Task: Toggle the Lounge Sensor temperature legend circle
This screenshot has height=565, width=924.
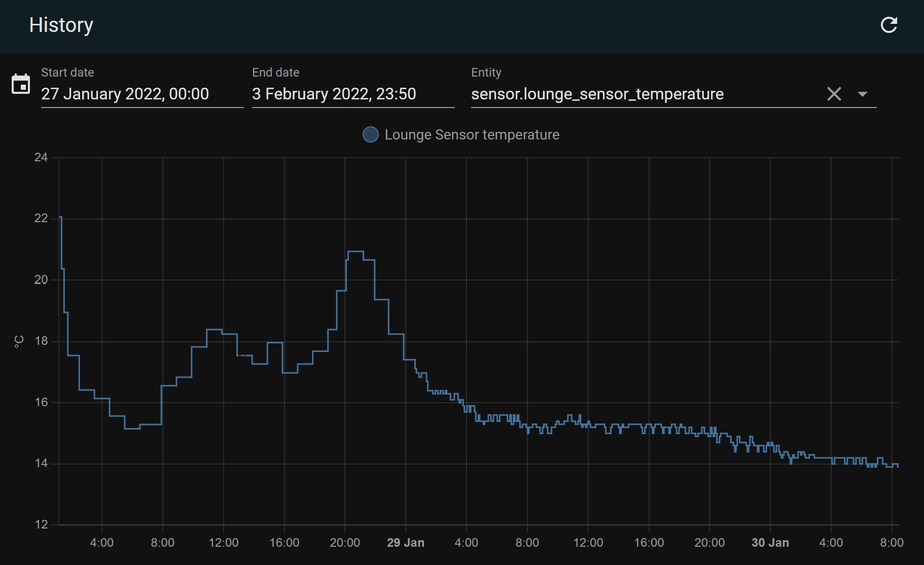Action: coord(371,134)
